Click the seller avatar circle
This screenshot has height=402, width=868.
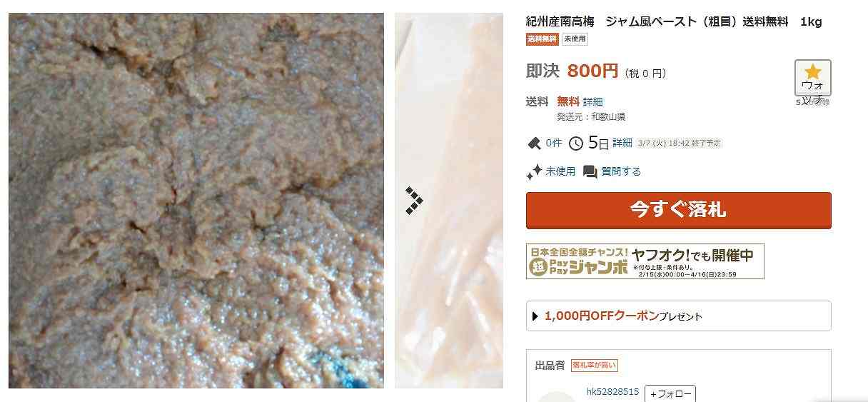(x=556, y=397)
